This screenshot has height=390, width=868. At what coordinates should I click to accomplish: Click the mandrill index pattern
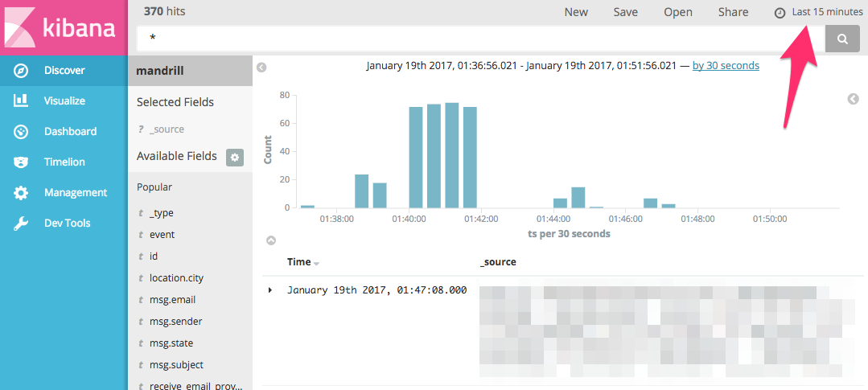tap(190, 71)
